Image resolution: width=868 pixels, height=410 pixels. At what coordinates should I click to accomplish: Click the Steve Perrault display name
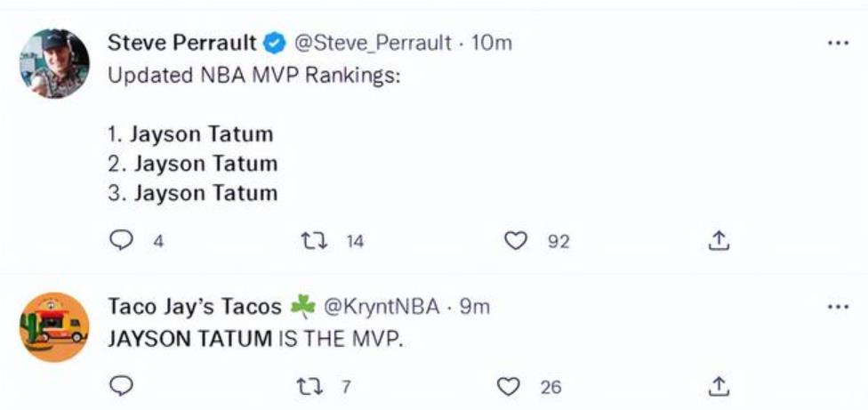[182, 43]
